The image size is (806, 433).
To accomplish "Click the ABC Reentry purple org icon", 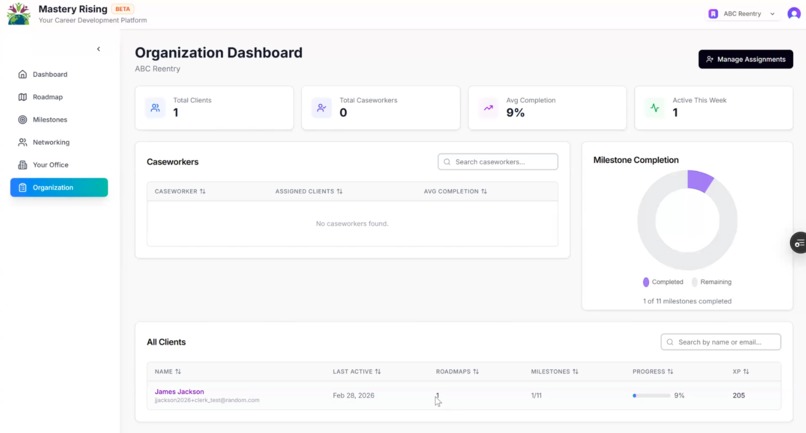I will [713, 14].
